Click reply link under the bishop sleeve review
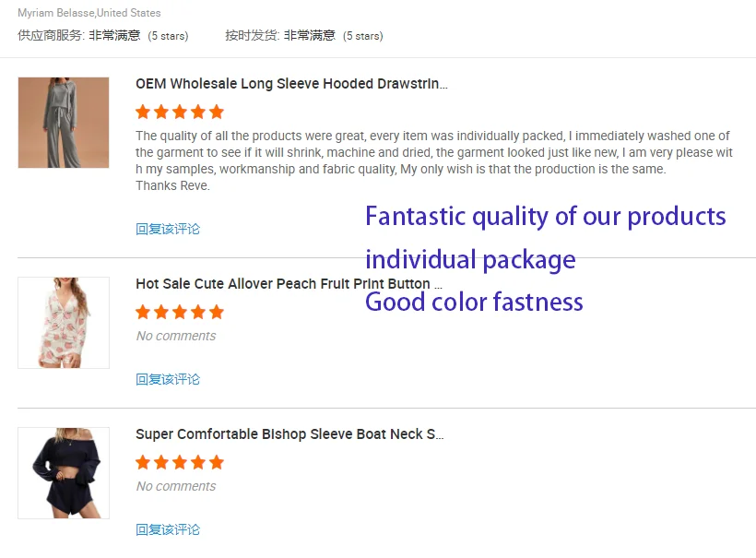This screenshot has height=558, width=756. [168, 529]
